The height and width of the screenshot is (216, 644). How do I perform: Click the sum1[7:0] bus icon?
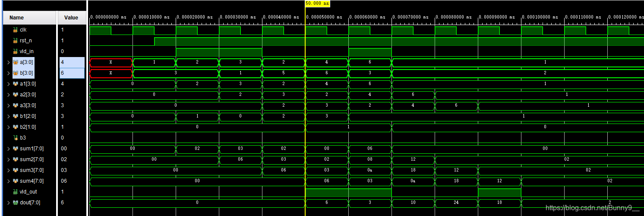pyautogui.click(x=16, y=149)
